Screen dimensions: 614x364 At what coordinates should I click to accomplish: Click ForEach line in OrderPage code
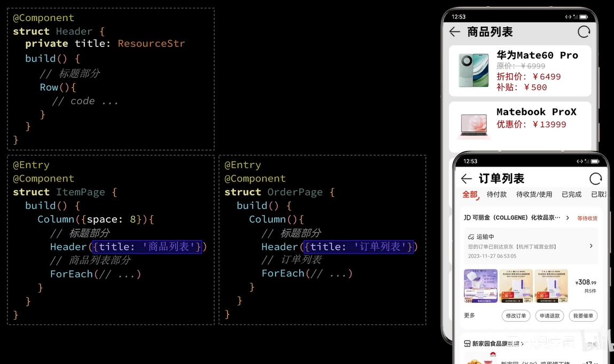[307, 273]
